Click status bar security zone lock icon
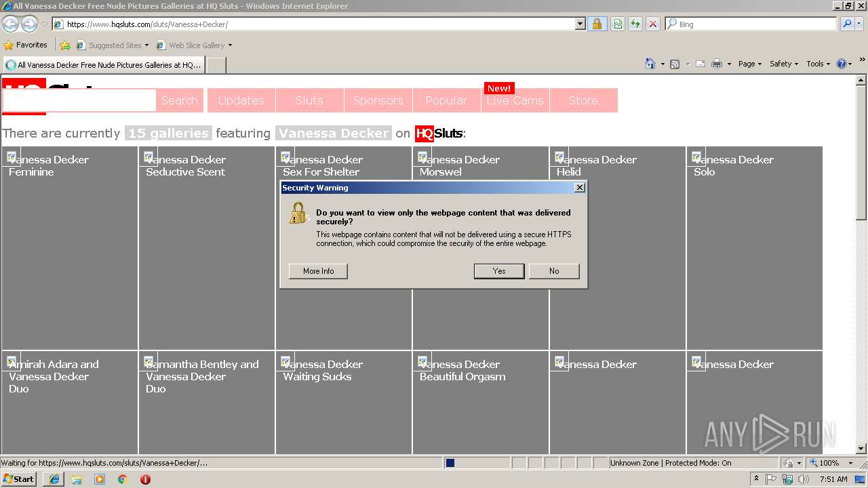The width and height of the screenshot is (868, 488). [x=789, y=463]
